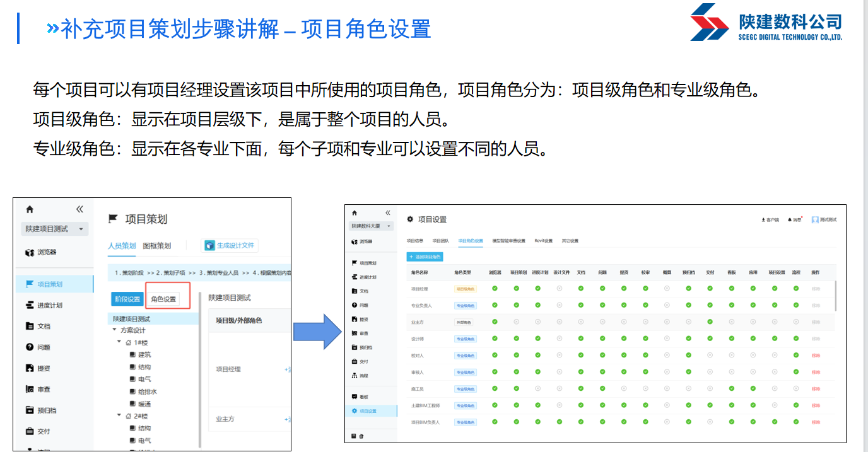Click the 消息 bell notification icon
The height and width of the screenshot is (452, 868).
click(789, 219)
